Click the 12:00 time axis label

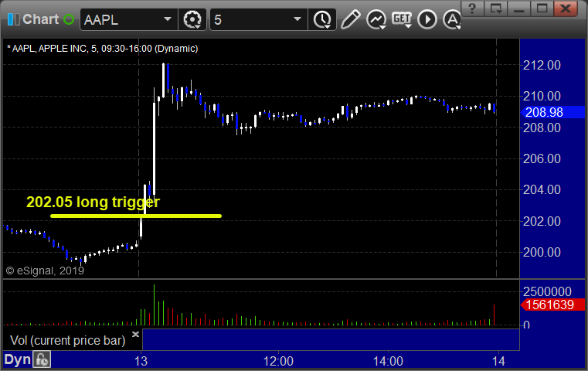(278, 361)
